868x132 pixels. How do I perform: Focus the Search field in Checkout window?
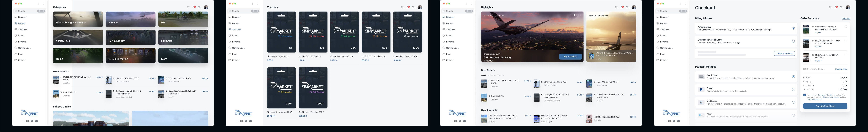[x=672, y=11]
